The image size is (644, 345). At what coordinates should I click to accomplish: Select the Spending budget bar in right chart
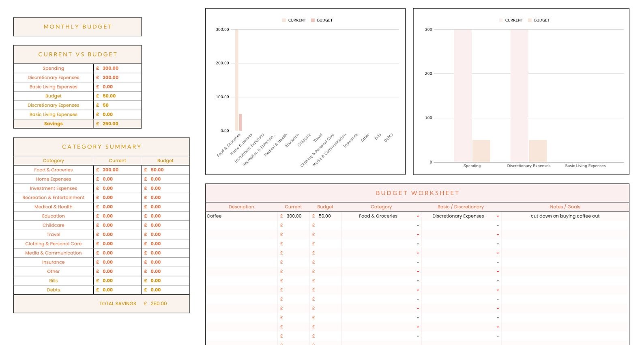coord(481,151)
